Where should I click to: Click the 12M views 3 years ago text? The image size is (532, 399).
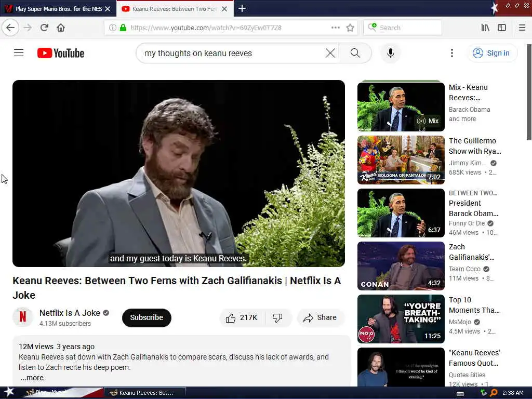pyautogui.click(x=57, y=347)
